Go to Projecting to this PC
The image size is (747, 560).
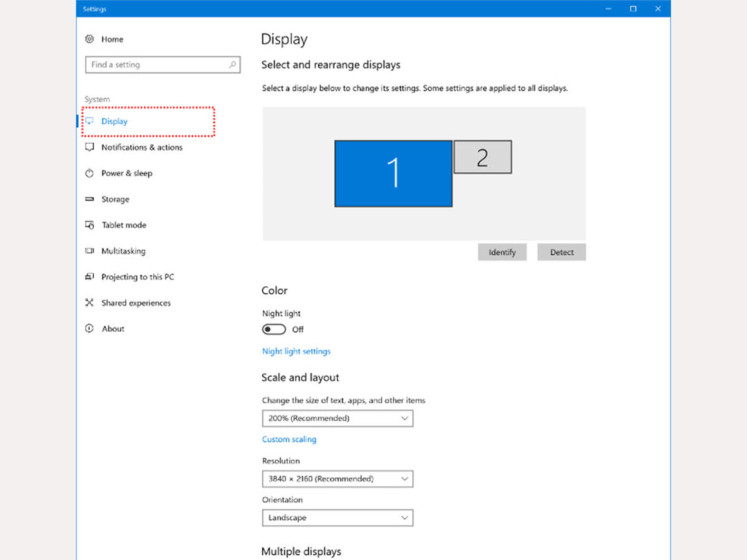[x=138, y=277]
